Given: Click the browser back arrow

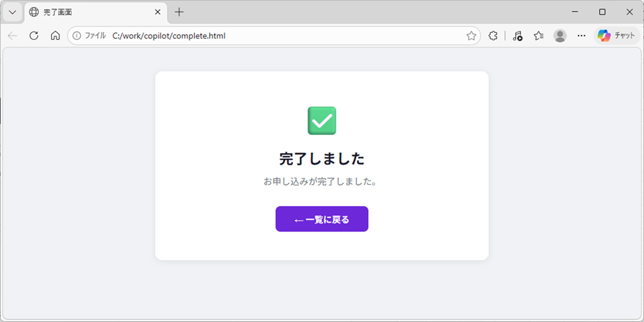Looking at the screenshot, I should [12, 36].
